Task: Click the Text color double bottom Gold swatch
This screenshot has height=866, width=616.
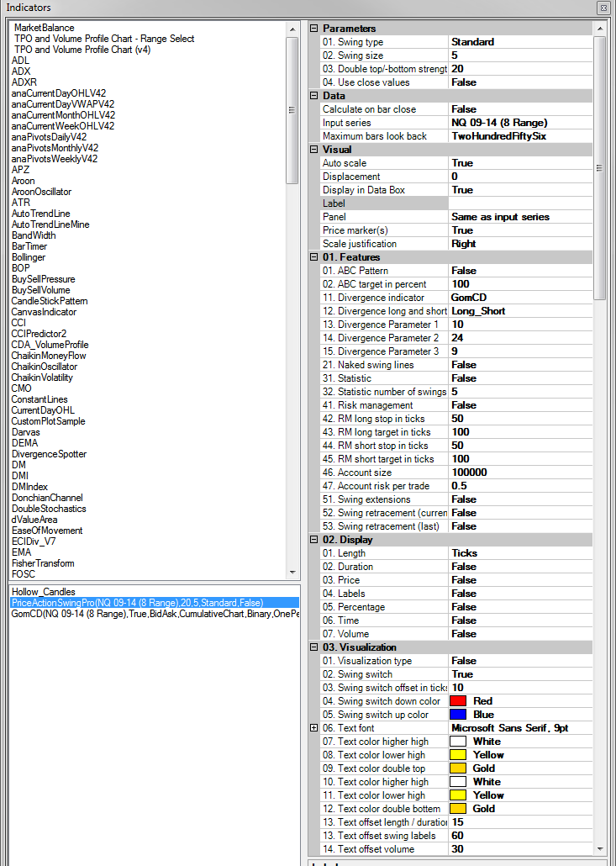Action: click(458, 809)
